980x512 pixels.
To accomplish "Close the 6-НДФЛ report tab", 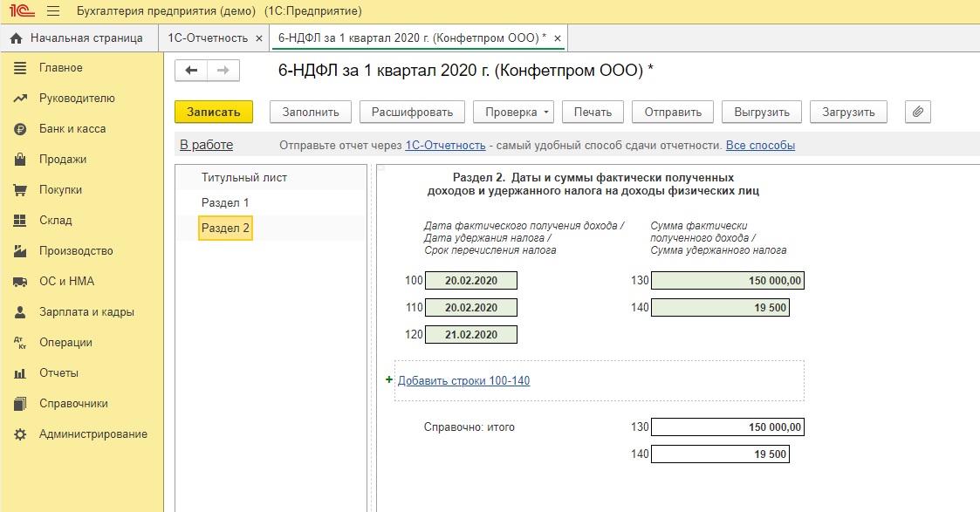I will point(558,38).
